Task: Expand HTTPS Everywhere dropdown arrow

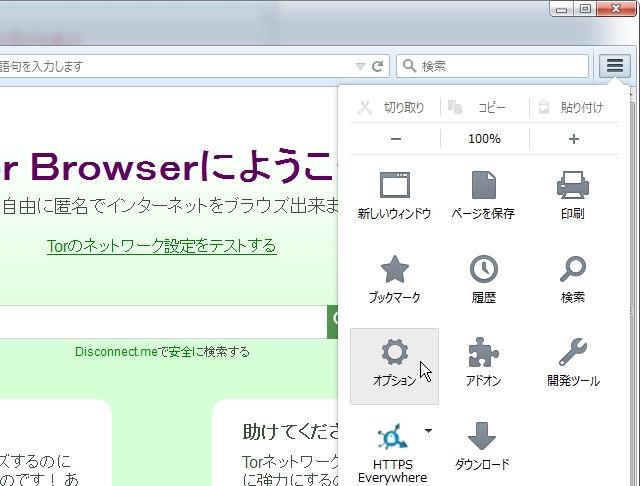Action: pyautogui.click(x=428, y=431)
